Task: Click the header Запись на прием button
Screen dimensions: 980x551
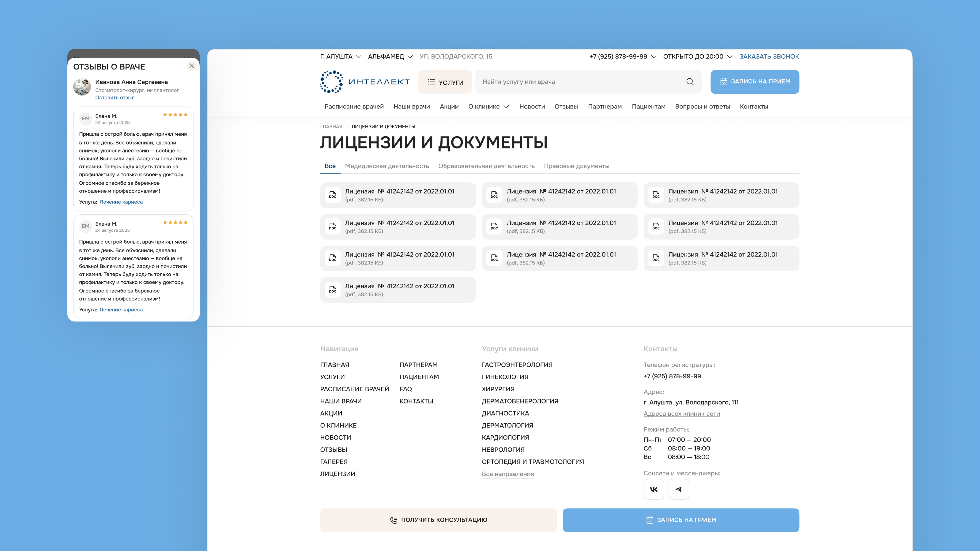Action: pyautogui.click(x=754, y=82)
